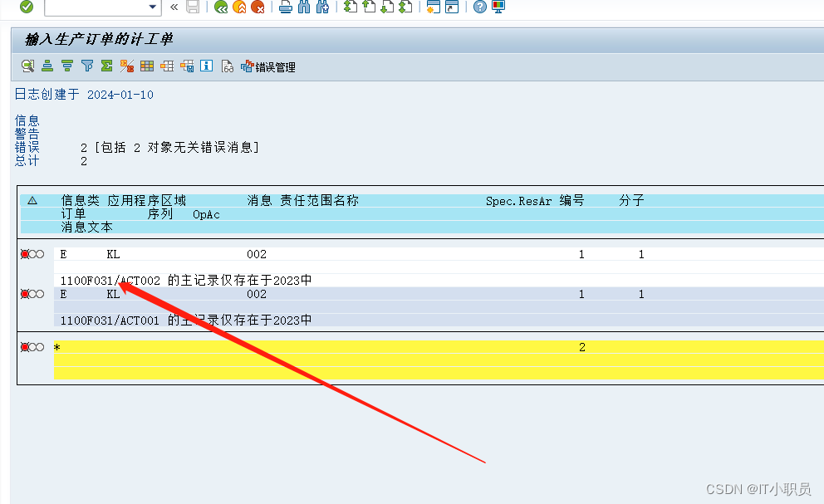This screenshot has width=824, height=504.
Task: Click the traffic light in yellow total row
Action: pyautogui.click(x=32, y=347)
